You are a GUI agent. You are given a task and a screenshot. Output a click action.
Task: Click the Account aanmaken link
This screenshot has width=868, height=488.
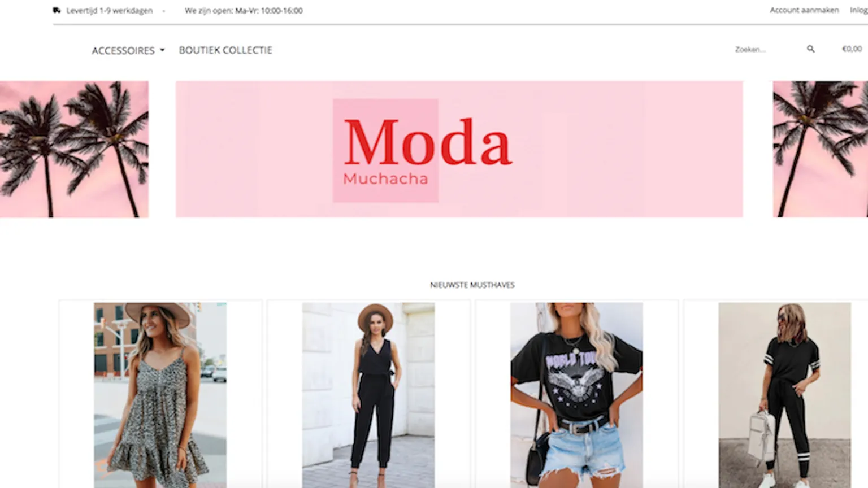click(x=804, y=10)
